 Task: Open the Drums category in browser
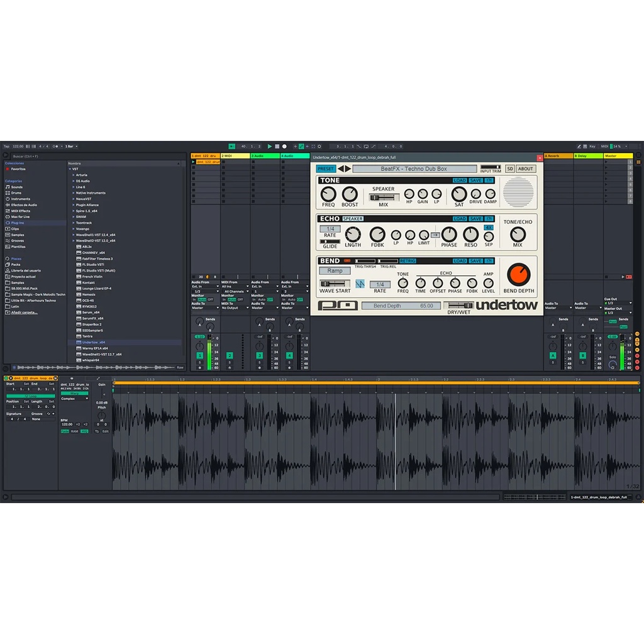pyautogui.click(x=16, y=193)
